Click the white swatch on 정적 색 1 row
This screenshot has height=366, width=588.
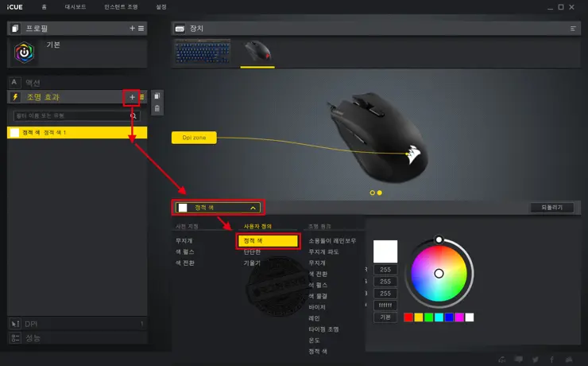click(14, 133)
